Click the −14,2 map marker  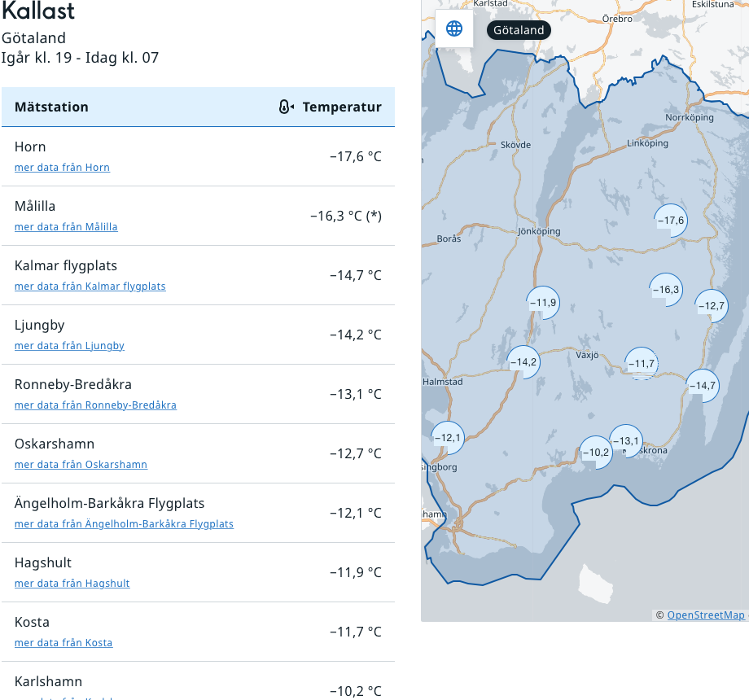pyautogui.click(x=523, y=362)
